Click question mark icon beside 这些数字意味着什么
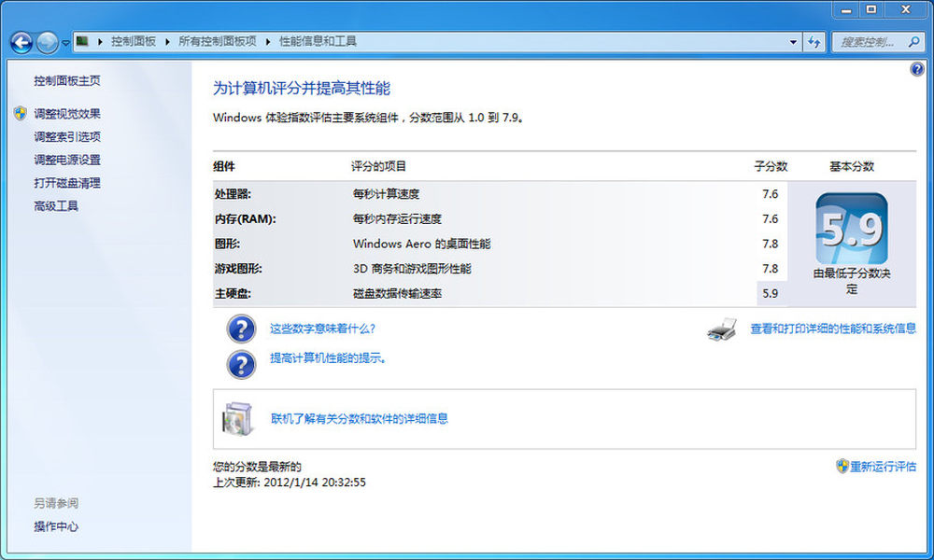The width and height of the screenshot is (934, 560). coord(241,329)
